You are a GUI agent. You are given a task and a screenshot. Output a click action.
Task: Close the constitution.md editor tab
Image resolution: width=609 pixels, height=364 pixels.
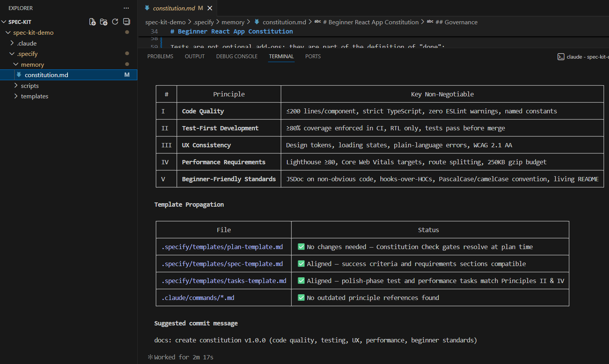point(210,8)
